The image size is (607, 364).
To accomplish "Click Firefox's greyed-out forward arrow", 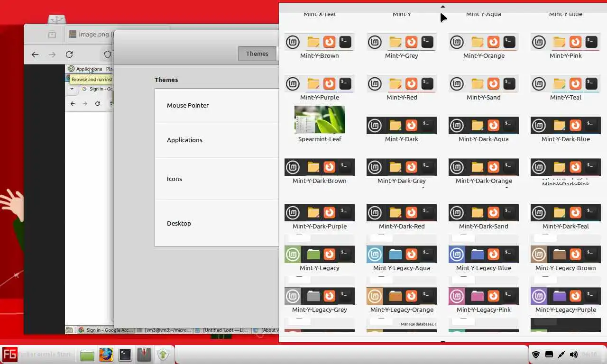I will [52, 55].
